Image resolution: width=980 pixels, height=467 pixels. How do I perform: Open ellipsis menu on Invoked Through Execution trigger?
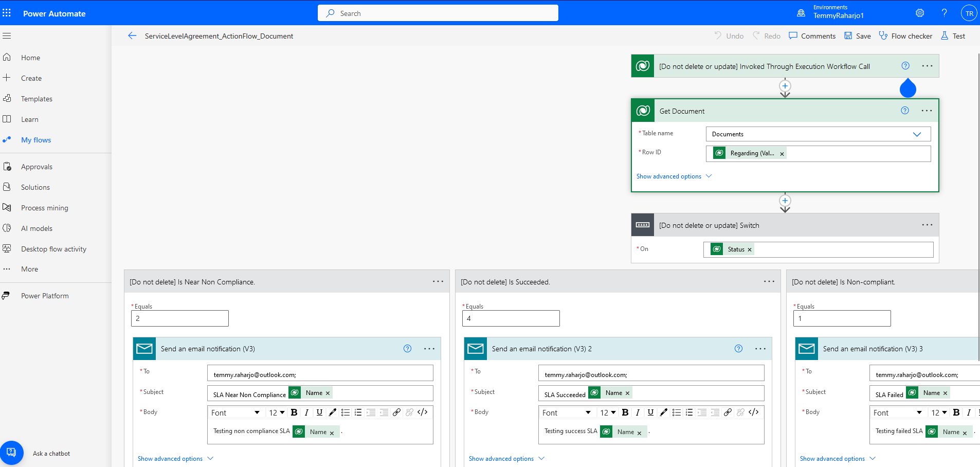pyautogui.click(x=927, y=66)
